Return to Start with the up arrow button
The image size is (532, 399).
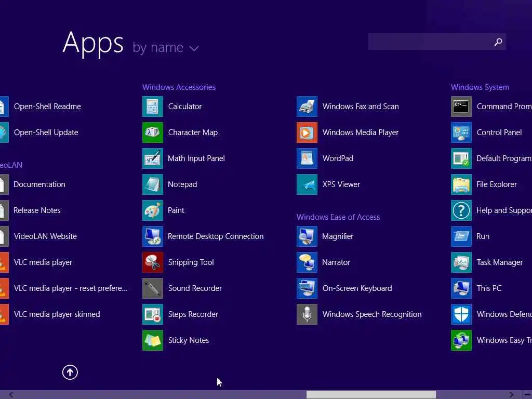coord(70,372)
